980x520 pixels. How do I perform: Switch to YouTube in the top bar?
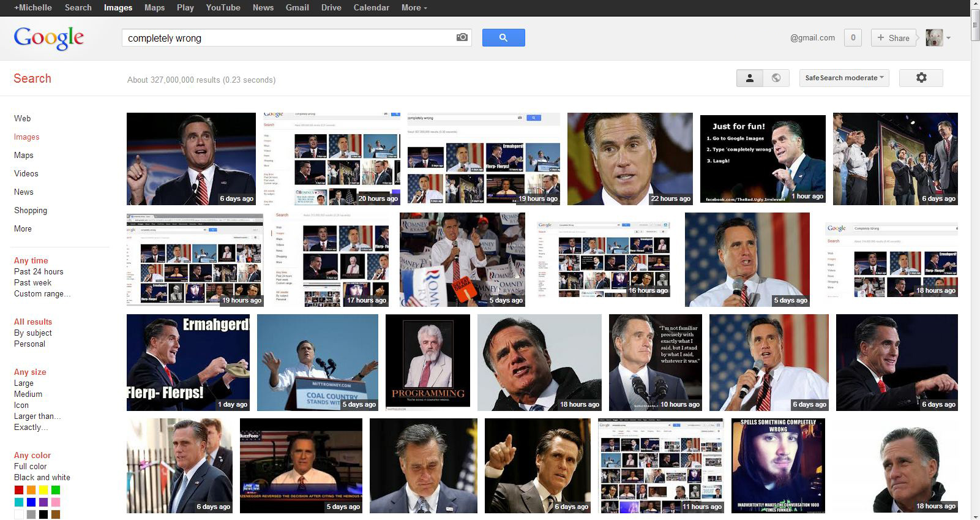[223, 7]
